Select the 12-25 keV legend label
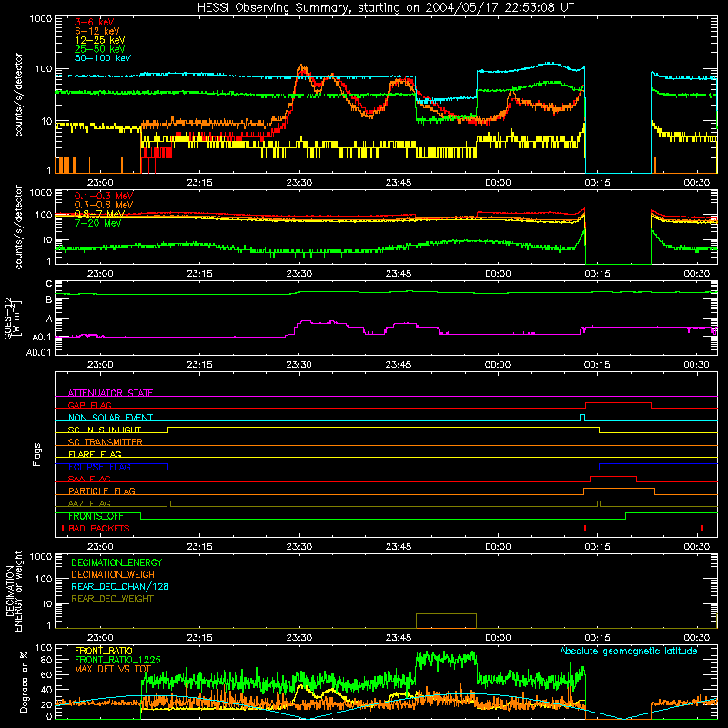Screen dimensions: 728x728 99,40
